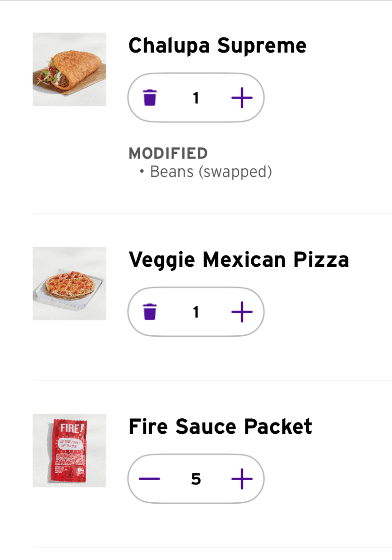This screenshot has width=392, height=560.
Task: Click the Chalupa Supreme quantity number
Action: 196,98
